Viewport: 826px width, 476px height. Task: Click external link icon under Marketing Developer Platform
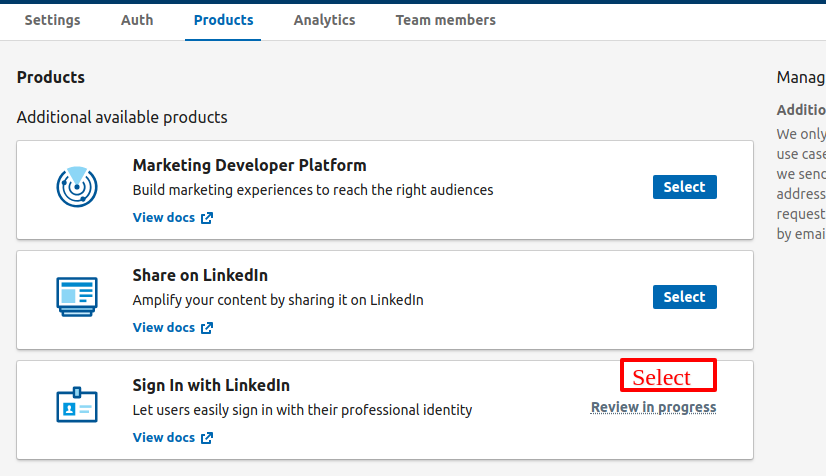pos(207,218)
